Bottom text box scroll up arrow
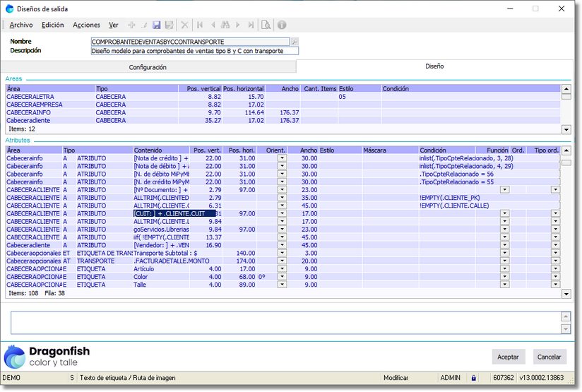Image resolution: width=582 pixels, height=392 pixels. [x=565, y=316]
